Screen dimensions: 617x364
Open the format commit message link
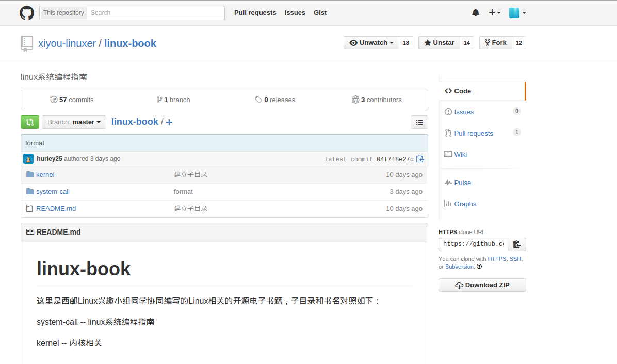35,143
